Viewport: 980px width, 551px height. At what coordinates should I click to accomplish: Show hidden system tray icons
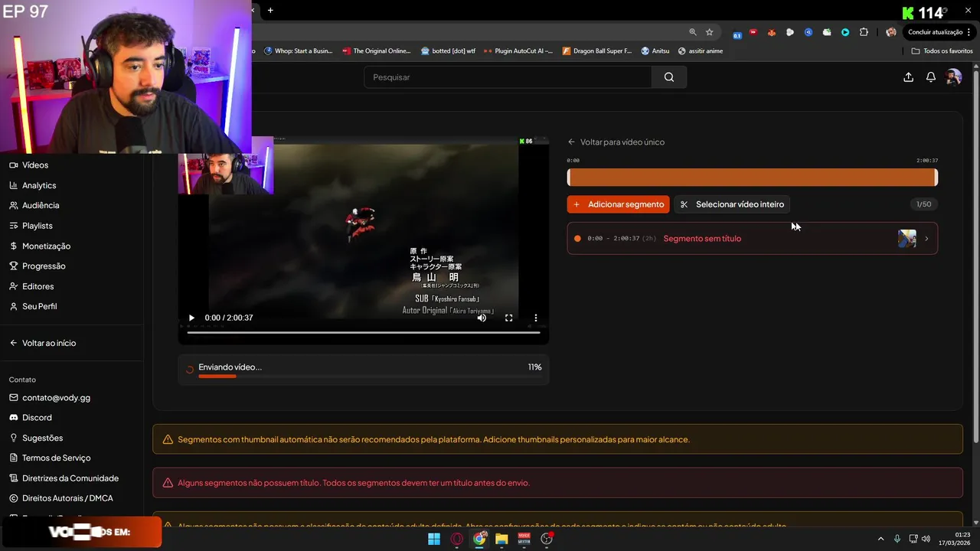coord(880,539)
